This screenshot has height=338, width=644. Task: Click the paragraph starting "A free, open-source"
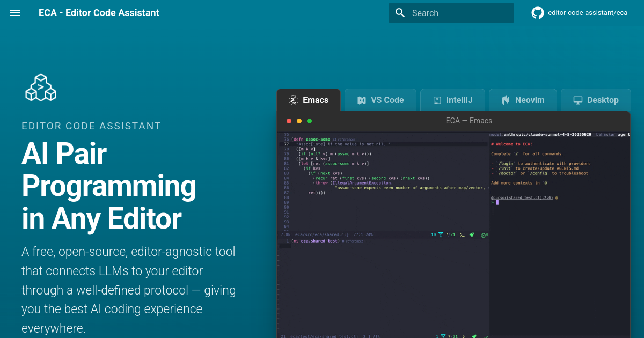tap(129, 290)
